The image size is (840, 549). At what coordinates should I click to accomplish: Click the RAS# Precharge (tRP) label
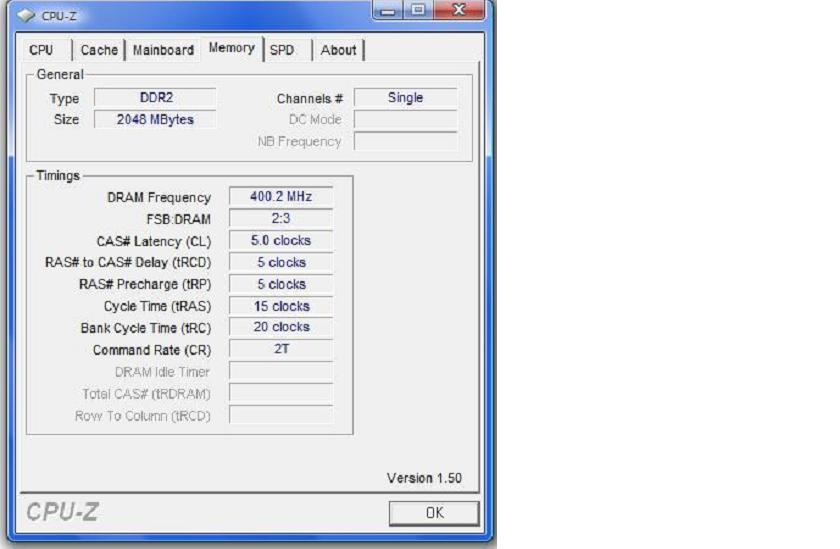(x=145, y=284)
